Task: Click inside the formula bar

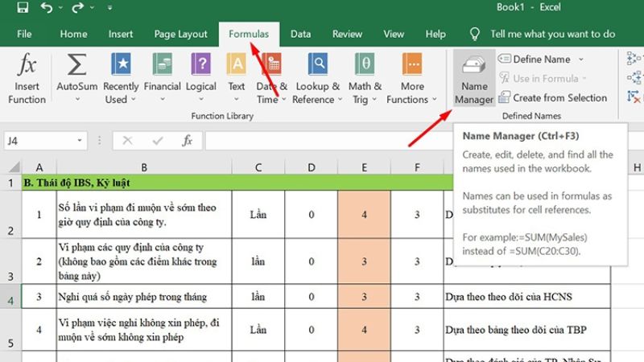Action: click(328, 141)
